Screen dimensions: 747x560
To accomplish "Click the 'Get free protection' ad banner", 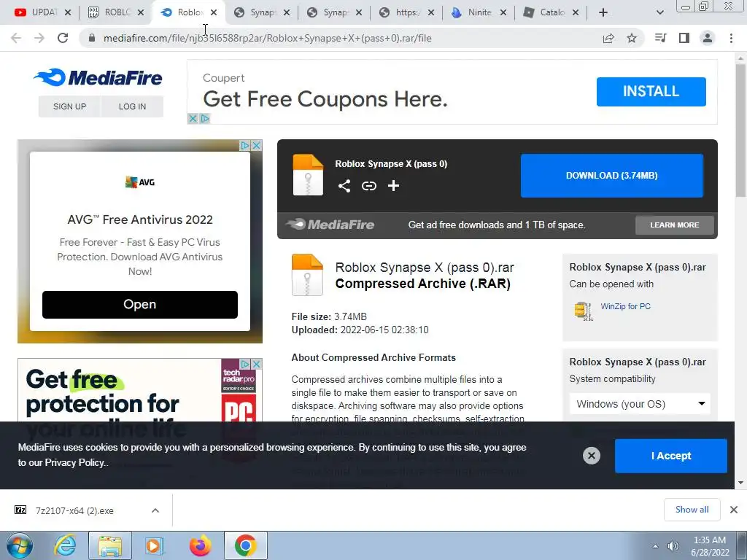I will click(x=139, y=391).
